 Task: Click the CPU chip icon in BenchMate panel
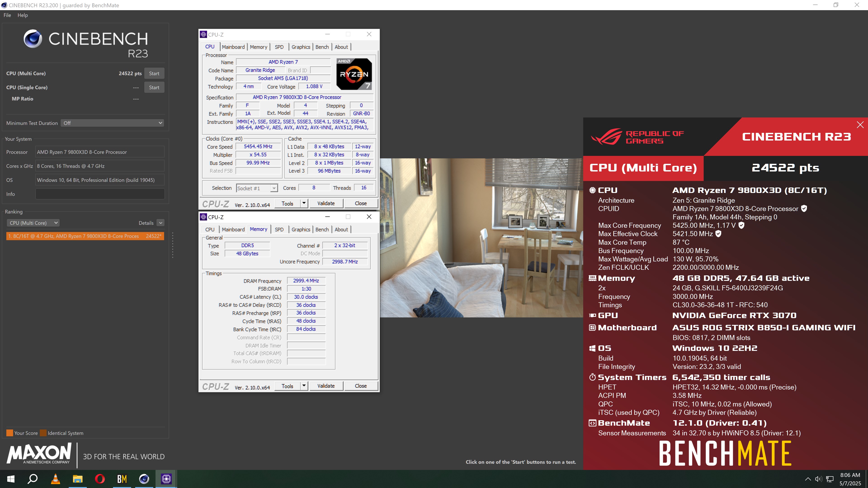point(592,190)
